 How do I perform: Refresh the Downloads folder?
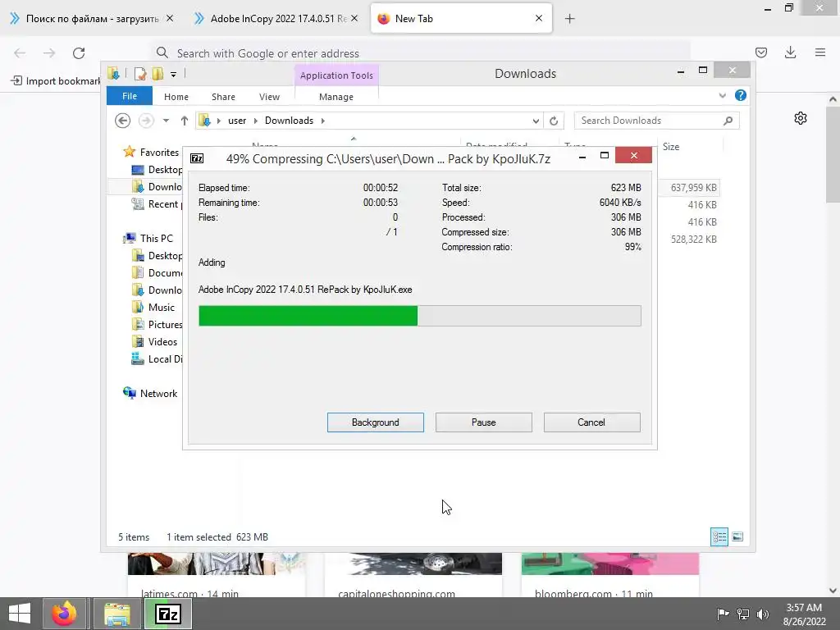[554, 121]
